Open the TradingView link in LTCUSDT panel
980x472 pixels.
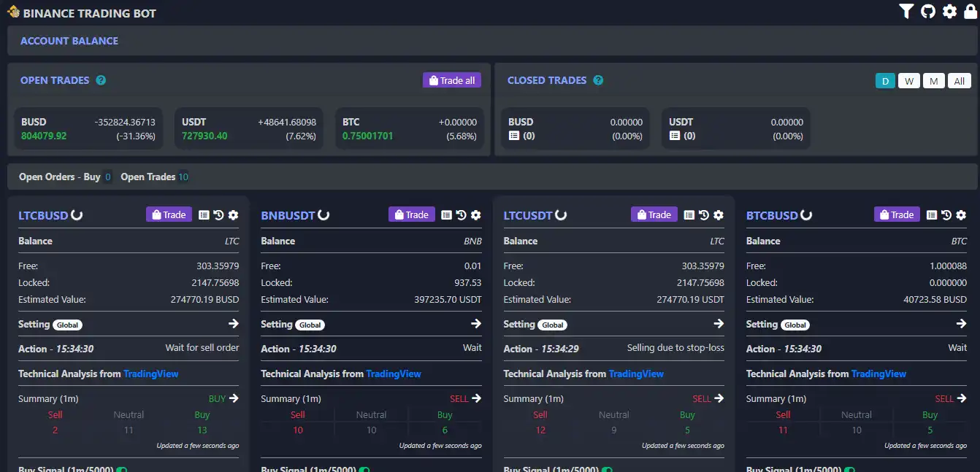click(x=636, y=374)
